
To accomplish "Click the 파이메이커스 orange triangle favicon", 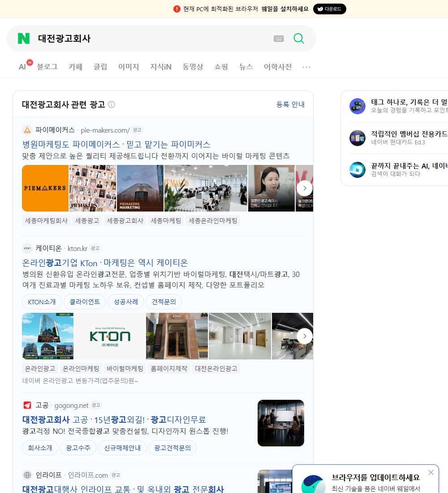I will click(x=27, y=130).
